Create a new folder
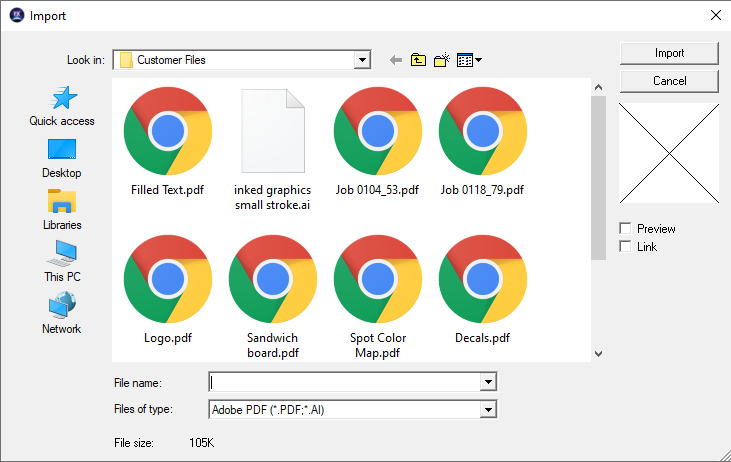The image size is (731, 462). (441, 60)
